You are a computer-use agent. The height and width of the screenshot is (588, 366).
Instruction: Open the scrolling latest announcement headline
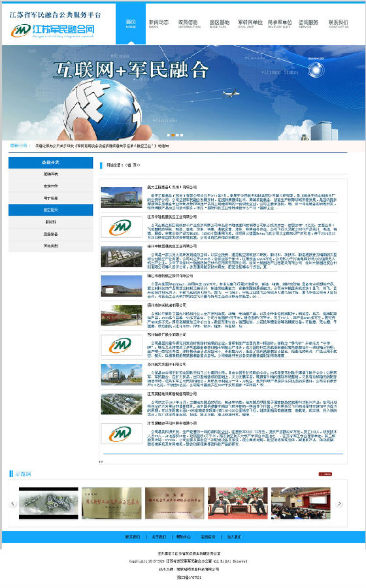pyautogui.click(x=101, y=146)
